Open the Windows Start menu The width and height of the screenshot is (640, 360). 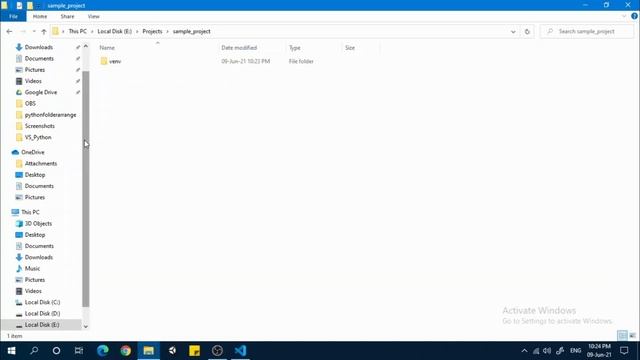[x=11, y=351]
